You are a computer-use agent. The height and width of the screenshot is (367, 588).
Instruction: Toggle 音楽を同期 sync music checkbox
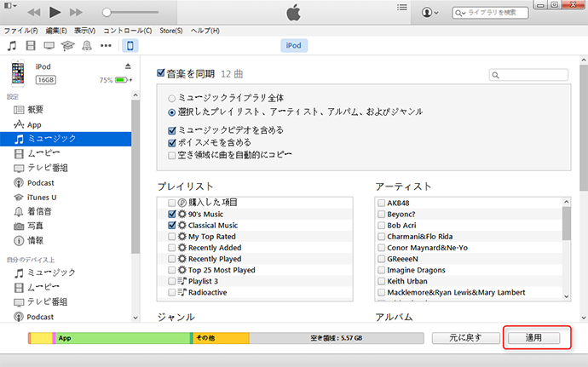[161, 72]
